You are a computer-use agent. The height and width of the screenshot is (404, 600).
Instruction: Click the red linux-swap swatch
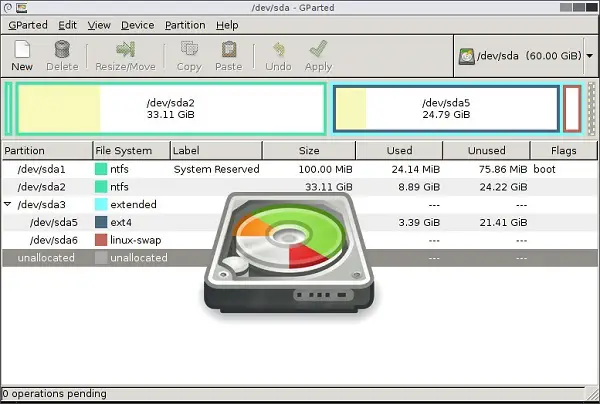[x=101, y=240]
